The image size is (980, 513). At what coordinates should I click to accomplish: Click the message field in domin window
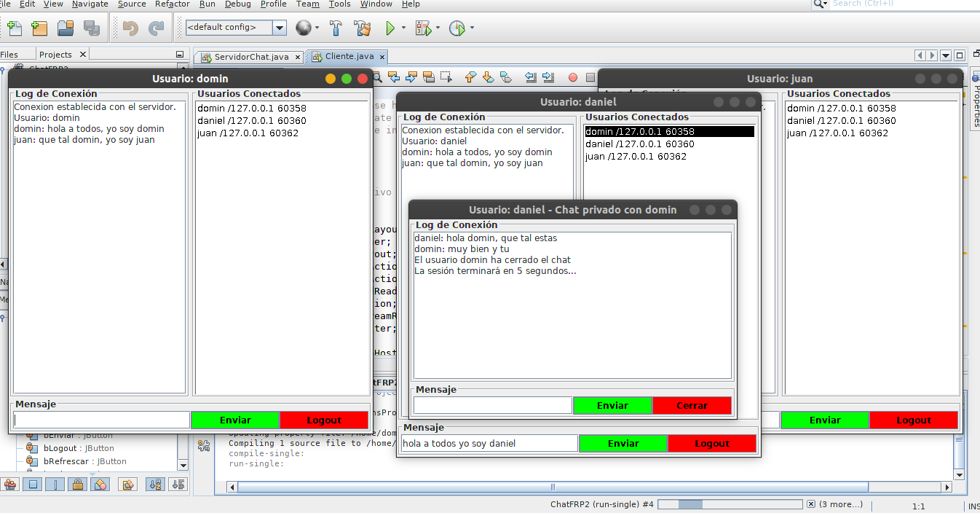(x=102, y=420)
